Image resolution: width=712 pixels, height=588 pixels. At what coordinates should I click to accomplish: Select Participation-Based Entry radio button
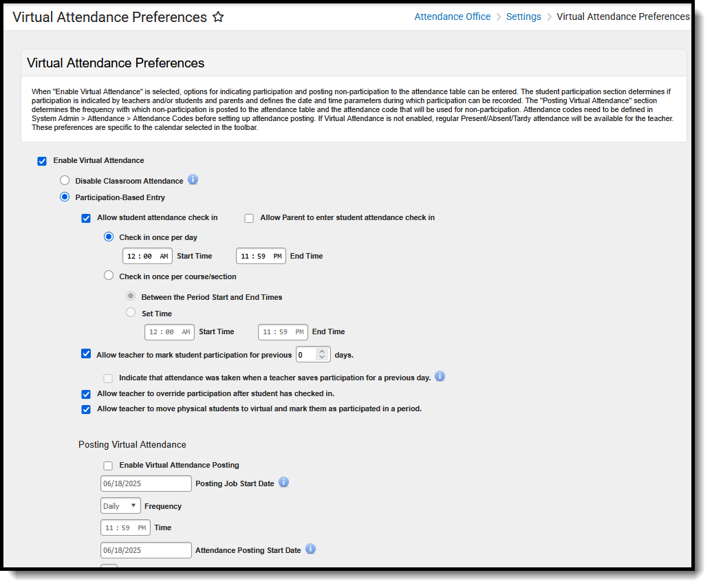click(x=65, y=197)
